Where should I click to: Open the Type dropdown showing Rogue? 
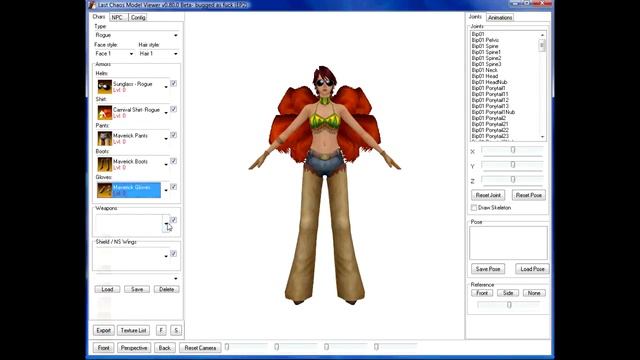(x=136, y=35)
